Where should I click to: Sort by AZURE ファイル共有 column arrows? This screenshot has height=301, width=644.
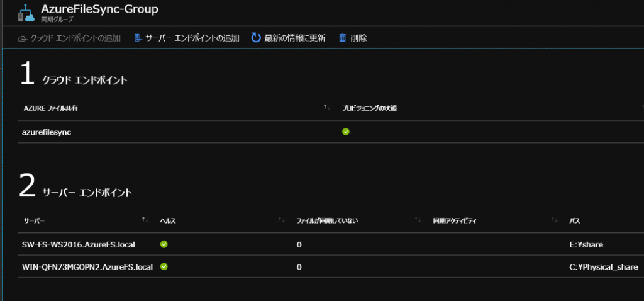[x=327, y=107]
